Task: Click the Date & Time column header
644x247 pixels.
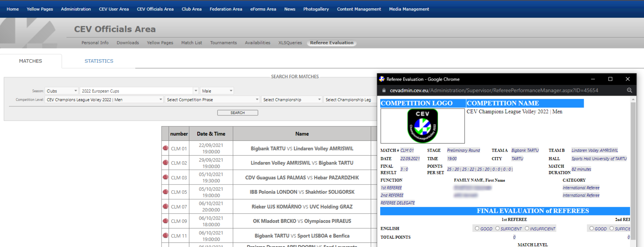Action: point(211,134)
